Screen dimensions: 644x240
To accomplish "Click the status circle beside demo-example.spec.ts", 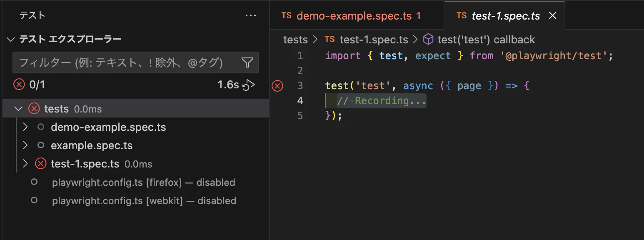I will click(40, 127).
